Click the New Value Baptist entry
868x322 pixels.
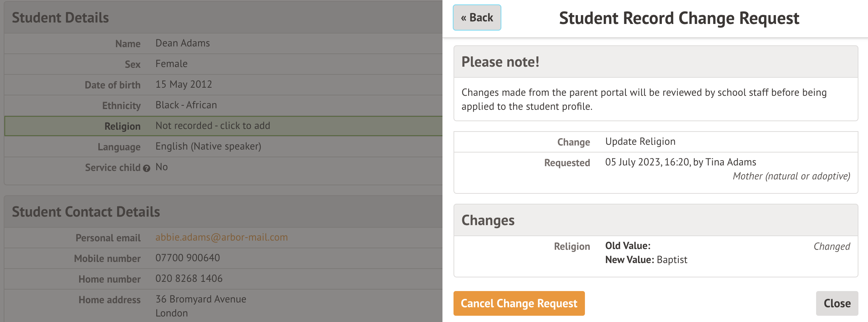(x=646, y=260)
